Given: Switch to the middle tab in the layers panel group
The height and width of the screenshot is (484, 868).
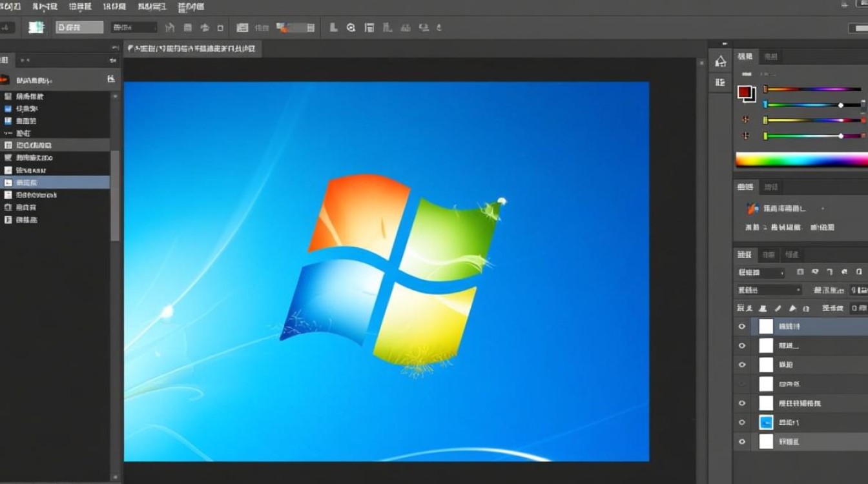Looking at the screenshot, I should [x=769, y=254].
